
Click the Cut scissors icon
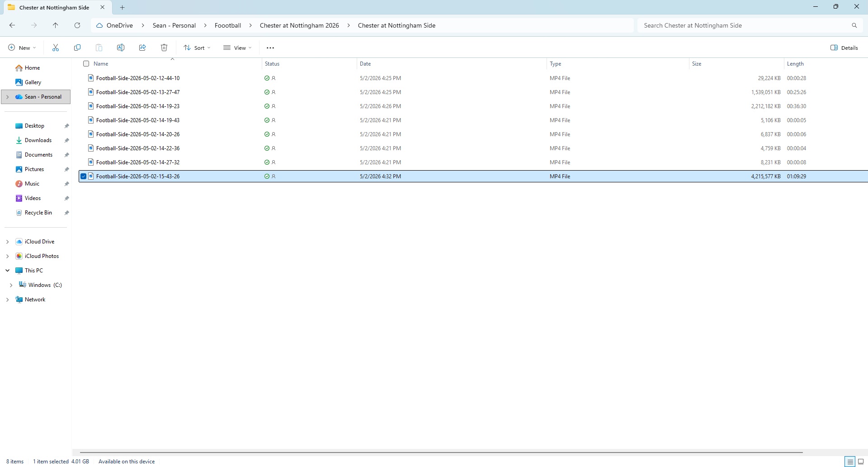click(56, 48)
